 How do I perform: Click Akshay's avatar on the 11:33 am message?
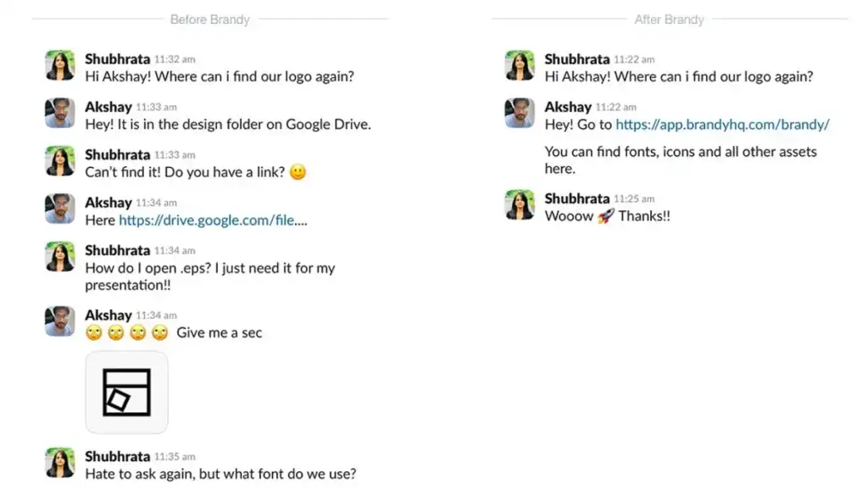[x=60, y=114]
